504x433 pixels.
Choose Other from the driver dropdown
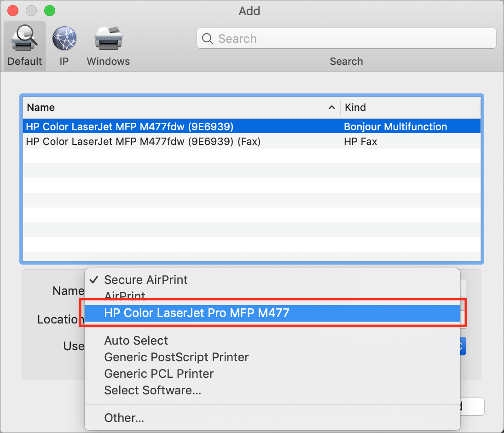[x=124, y=417]
